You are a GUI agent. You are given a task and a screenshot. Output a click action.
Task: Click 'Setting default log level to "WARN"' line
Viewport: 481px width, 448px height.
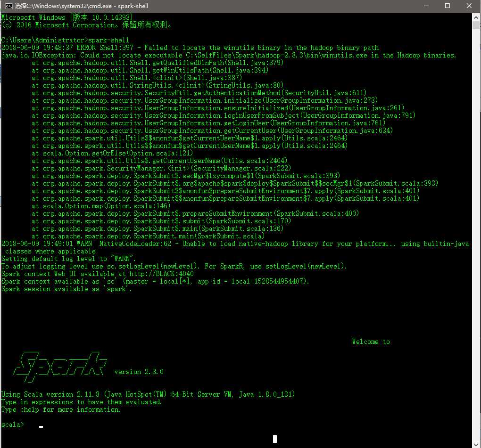pyautogui.click(x=68, y=259)
